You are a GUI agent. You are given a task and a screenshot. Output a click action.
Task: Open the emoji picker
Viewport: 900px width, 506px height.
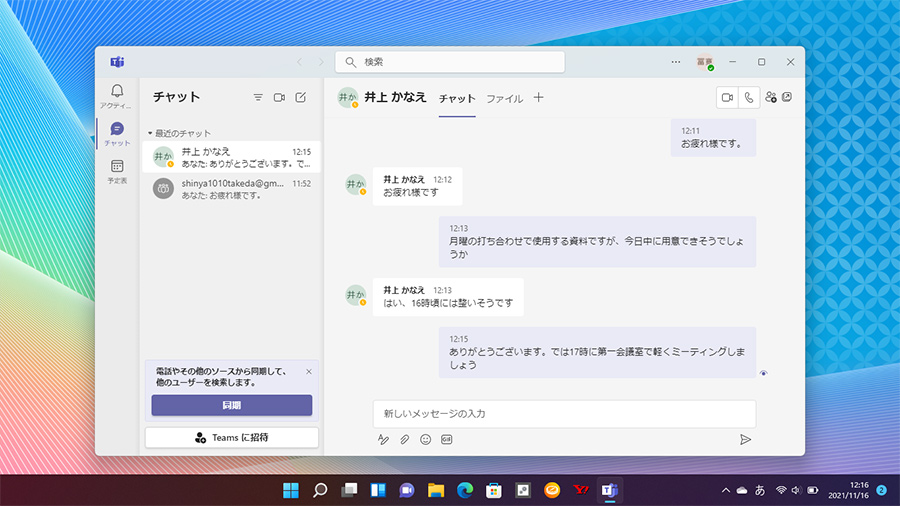pyautogui.click(x=425, y=439)
